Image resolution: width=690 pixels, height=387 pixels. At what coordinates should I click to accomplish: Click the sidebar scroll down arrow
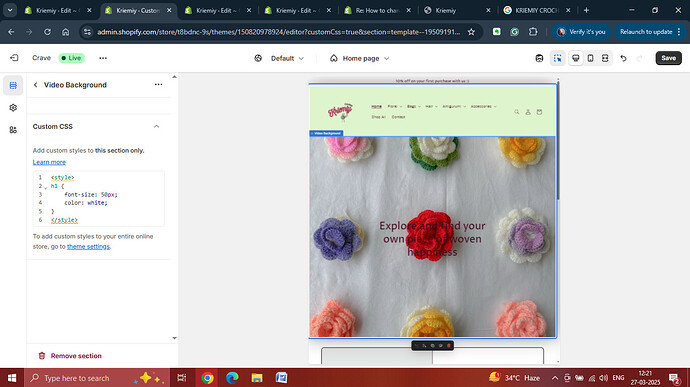point(174,338)
